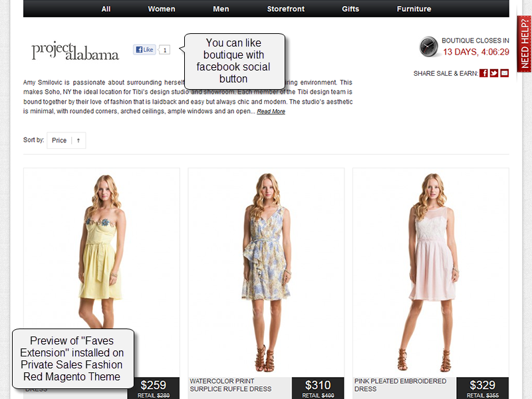Open the All menu category

pos(106,9)
